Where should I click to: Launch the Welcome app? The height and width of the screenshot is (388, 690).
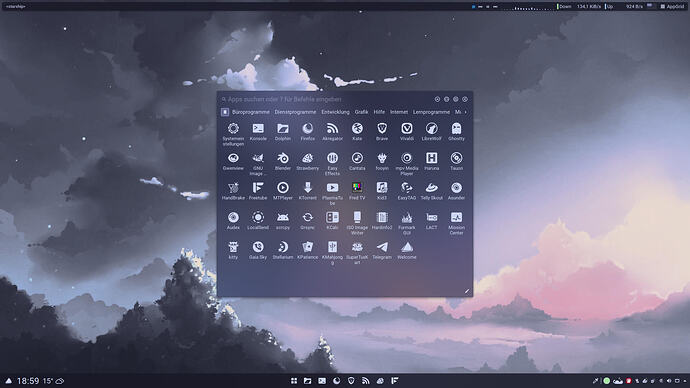[x=407, y=250]
